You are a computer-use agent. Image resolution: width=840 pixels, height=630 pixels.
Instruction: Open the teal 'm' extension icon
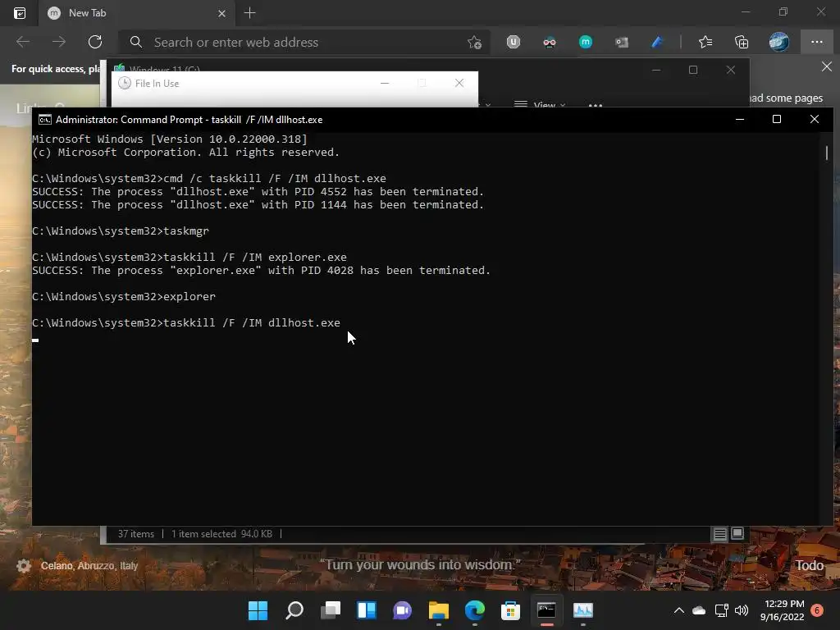[586, 42]
